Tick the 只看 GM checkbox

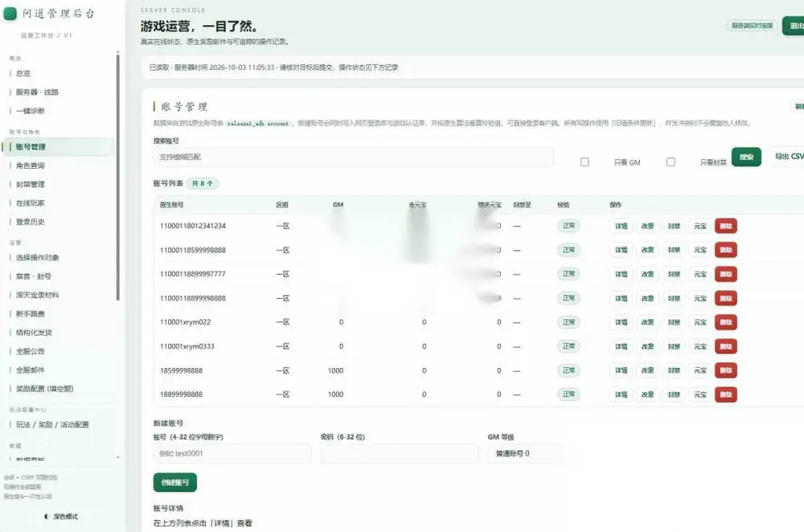[x=585, y=162]
